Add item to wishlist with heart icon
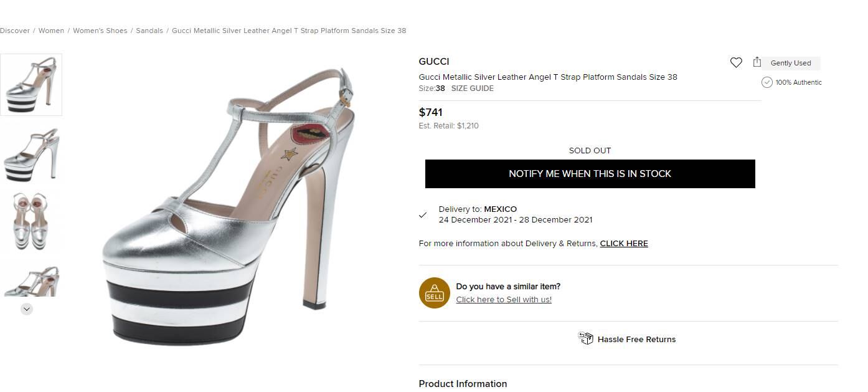Viewport: 868px width, 392px height. coord(736,62)
